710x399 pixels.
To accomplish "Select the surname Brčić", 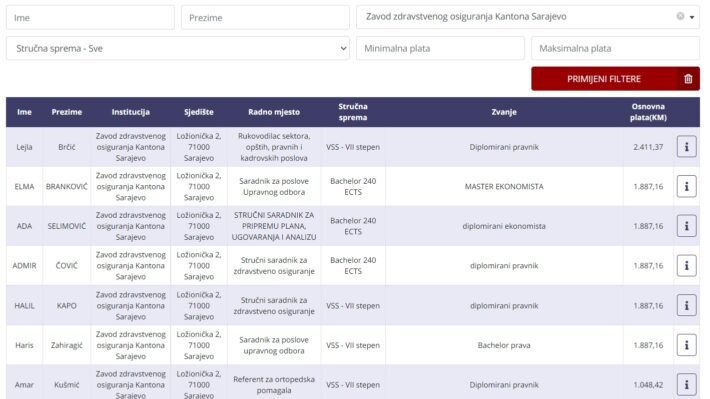I will click(x=67, y=147).
